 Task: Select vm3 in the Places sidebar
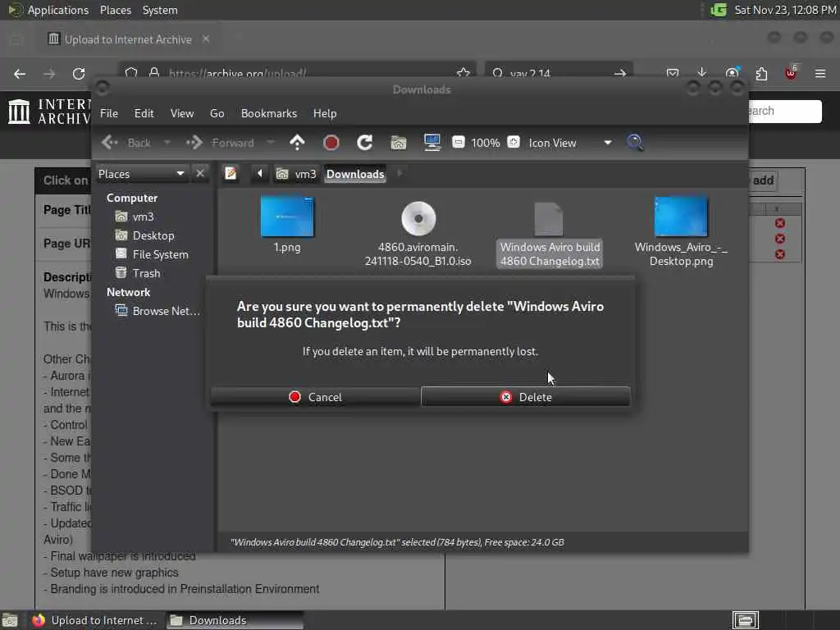135,217
